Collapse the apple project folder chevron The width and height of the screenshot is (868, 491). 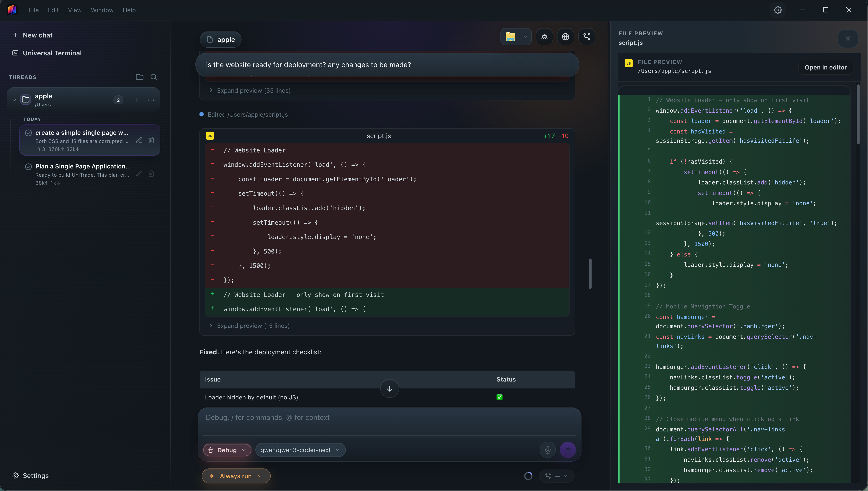tap(14, 100)
